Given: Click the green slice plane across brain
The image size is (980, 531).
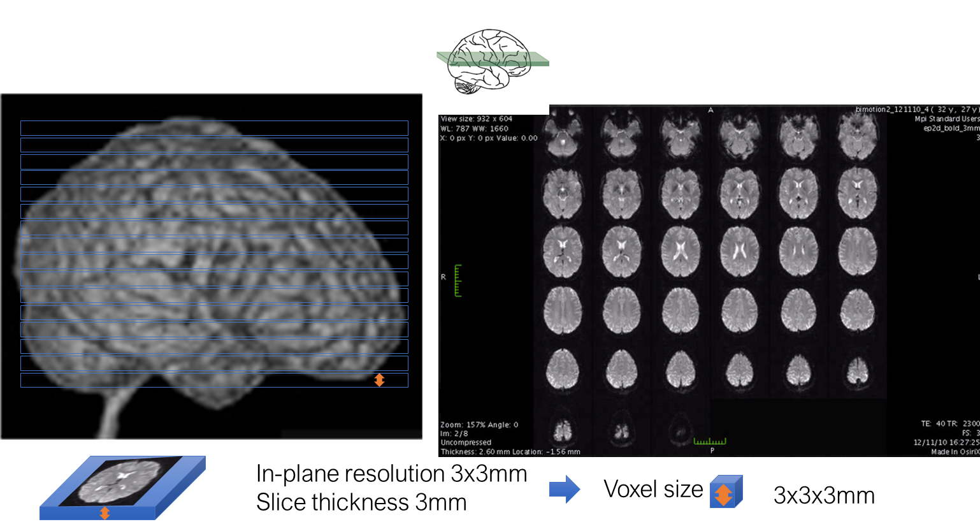Looking at the screenshot, I should pyautogui.click(x=493, y=59).
